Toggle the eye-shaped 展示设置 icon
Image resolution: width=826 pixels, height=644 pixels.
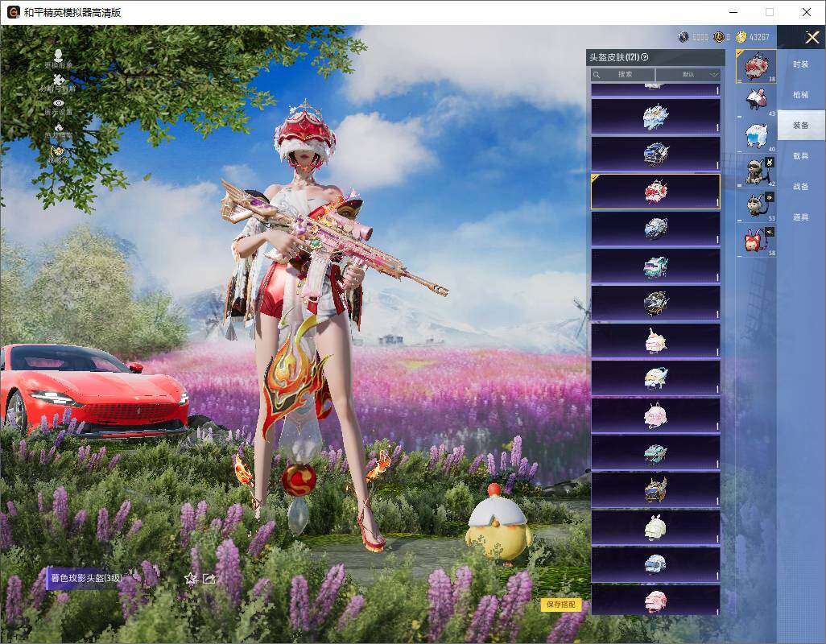pos(59,103)
